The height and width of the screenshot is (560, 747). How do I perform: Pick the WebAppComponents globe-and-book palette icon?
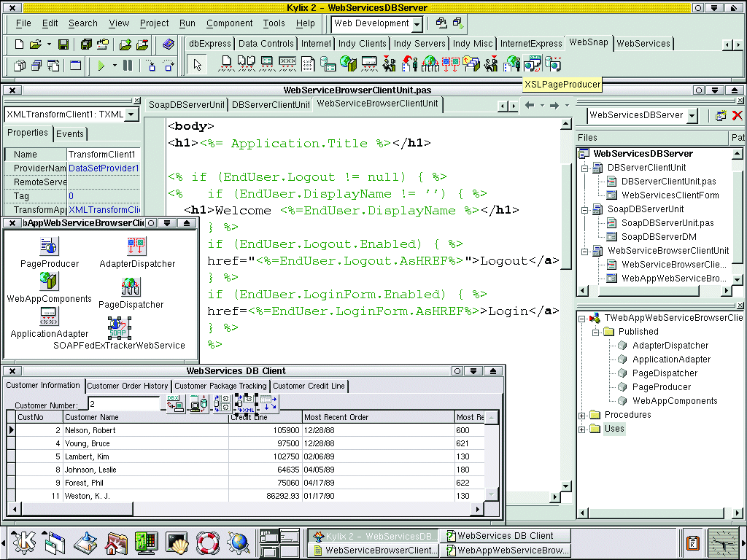coord(349,64)
